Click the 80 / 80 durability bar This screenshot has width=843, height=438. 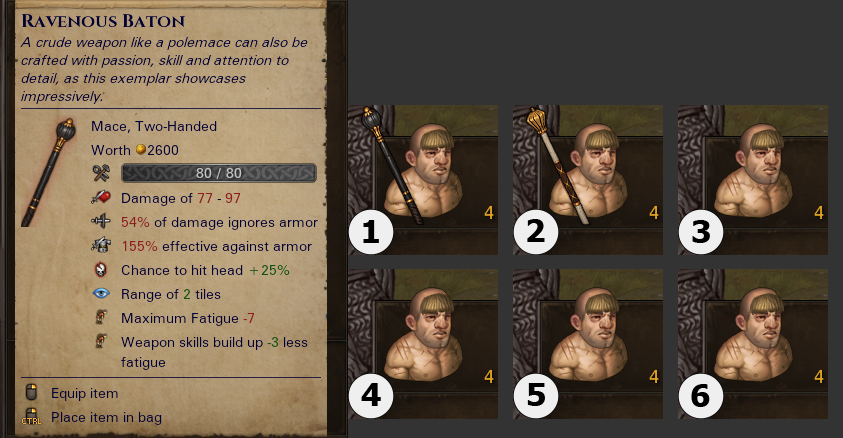(x=219, y=173)
